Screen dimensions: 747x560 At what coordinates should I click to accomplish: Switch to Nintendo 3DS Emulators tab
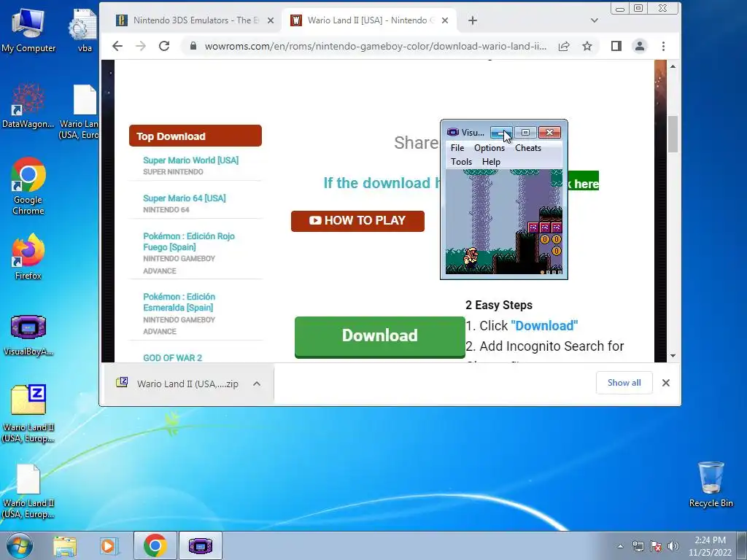click(x=196, y=20)
